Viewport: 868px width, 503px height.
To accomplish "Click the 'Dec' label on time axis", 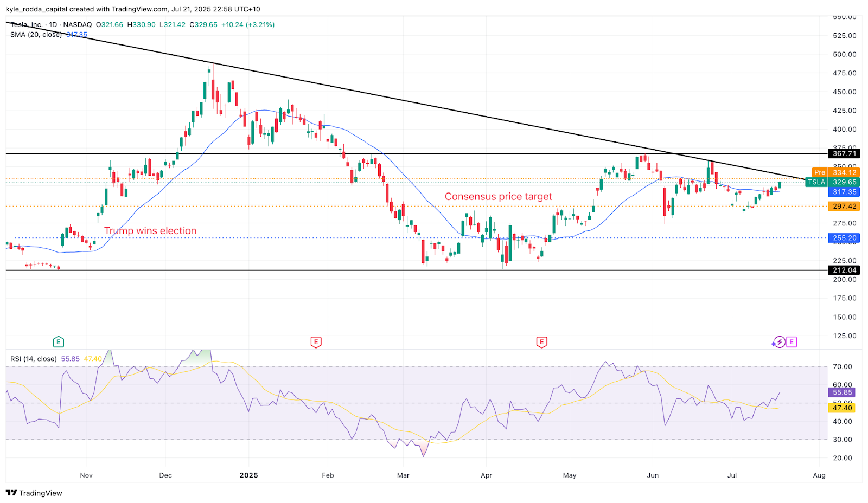I will pos(165,475).
